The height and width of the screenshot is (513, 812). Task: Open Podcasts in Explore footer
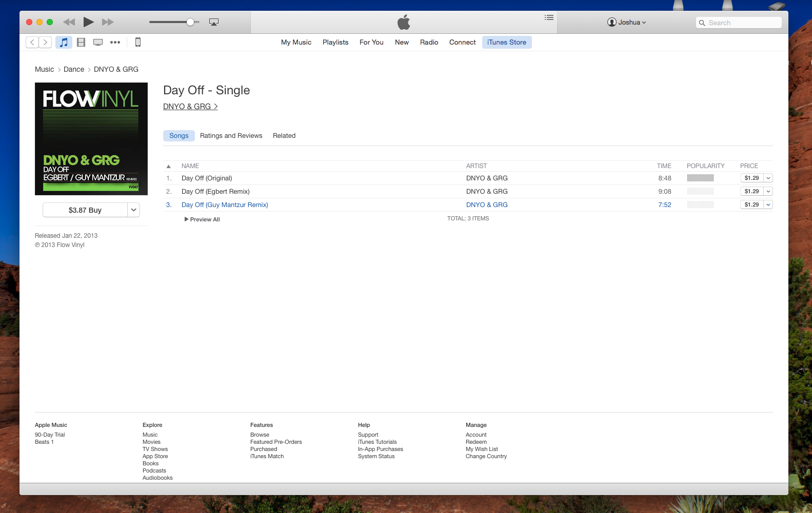pos(154,471)
